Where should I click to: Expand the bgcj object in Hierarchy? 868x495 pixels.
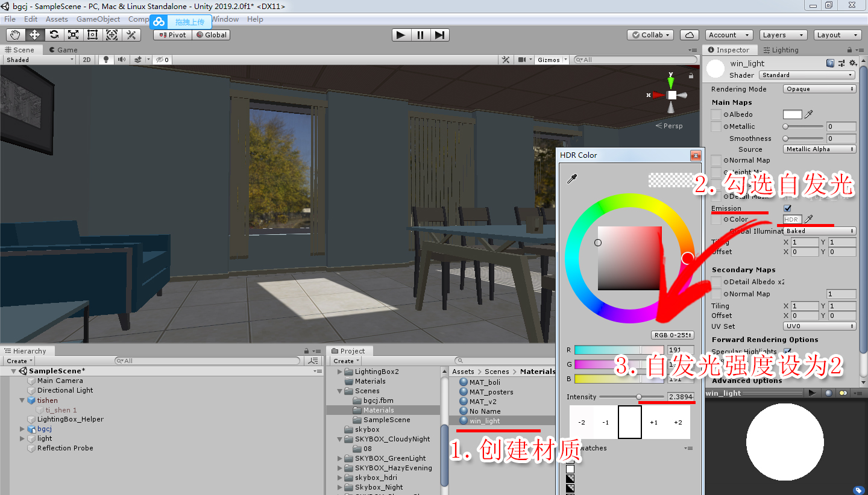[x=24, y=429]
